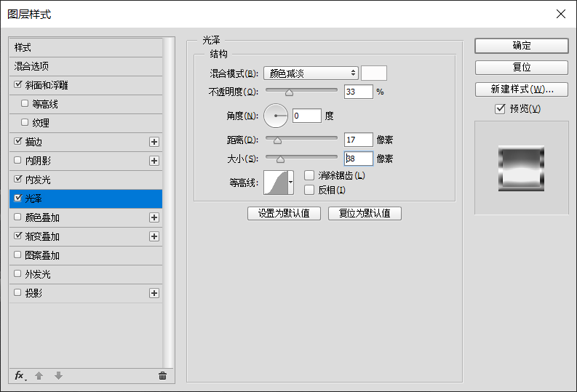This screenshot has width=577, height=392.
Task: Uncheck the 斜面和浮雕 checkbox
Action: click(17, 84)
